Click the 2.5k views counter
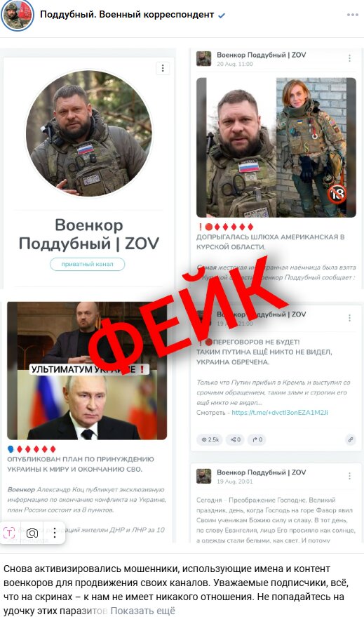 (x=210, y=439)
